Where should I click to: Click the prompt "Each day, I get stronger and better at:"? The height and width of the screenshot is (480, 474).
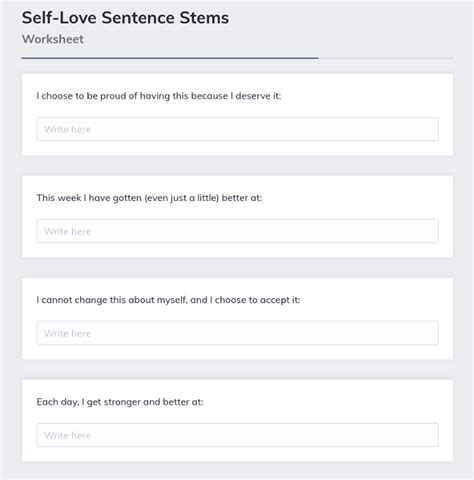[x=120, y=402]
